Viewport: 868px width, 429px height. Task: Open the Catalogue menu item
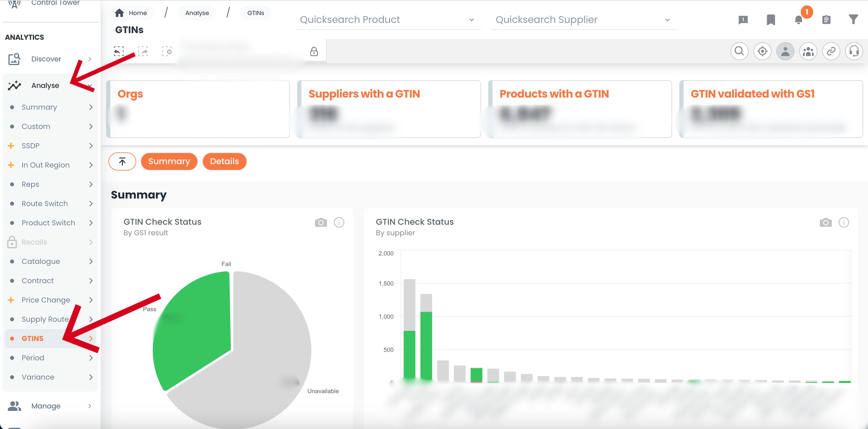[51, 261]
